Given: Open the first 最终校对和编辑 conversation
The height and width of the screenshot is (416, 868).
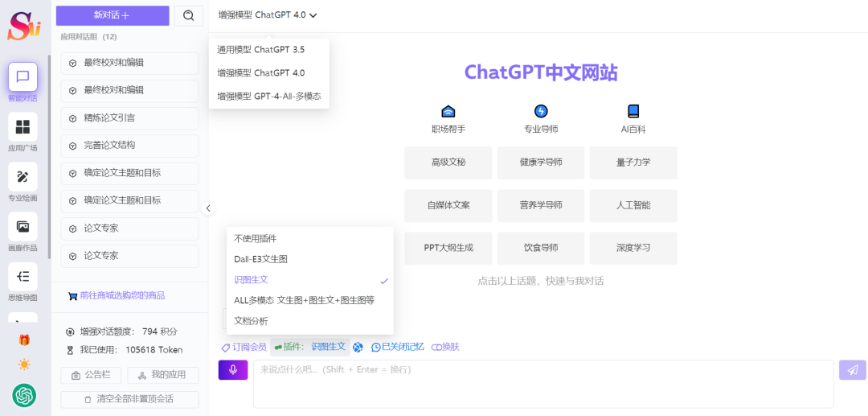Looking at the screenshot, I should tap(129, 63).
